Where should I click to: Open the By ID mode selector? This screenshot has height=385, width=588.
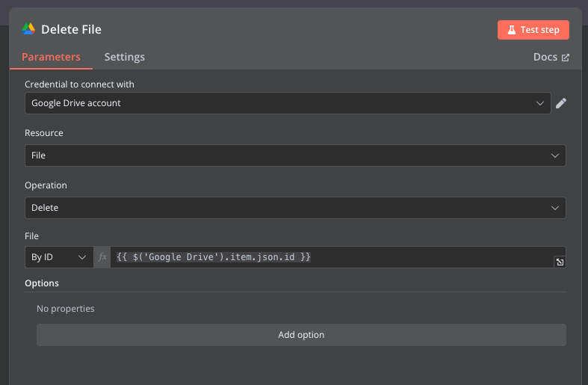[59, 257]
